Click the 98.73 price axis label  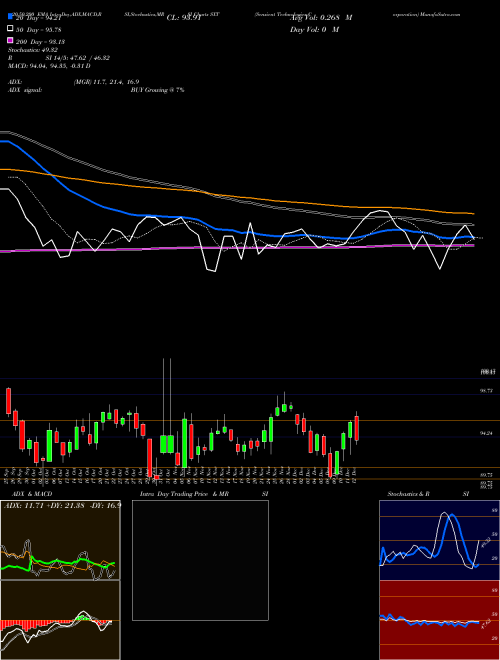(x=487, y=391)
